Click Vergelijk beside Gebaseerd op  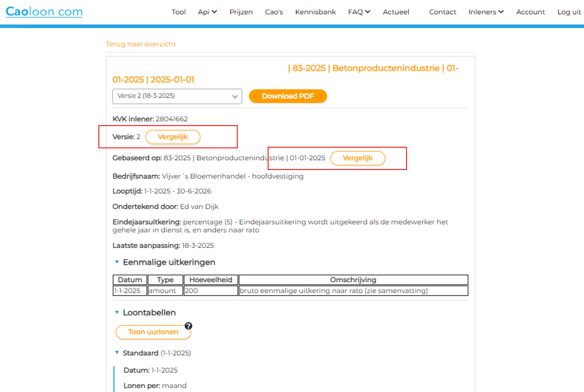(357, 158)
